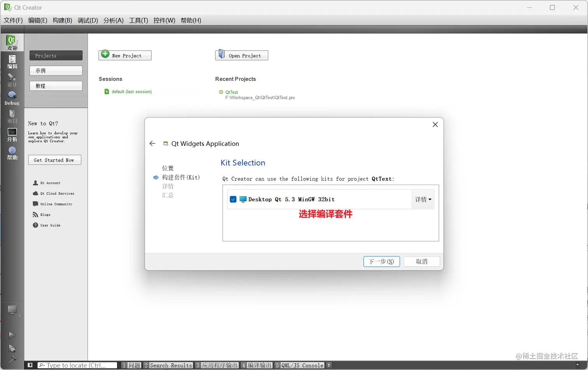This screenshot has width=588, height=370.
Task: Click the kit selector monitor icon
Action: click(12, 310)
